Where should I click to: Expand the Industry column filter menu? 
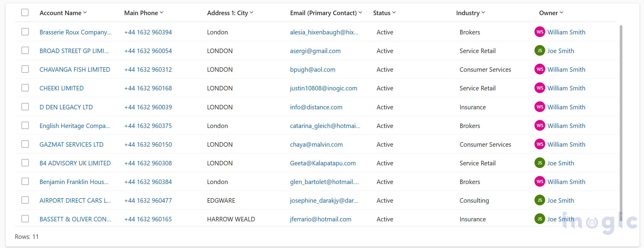coord(483,13)
